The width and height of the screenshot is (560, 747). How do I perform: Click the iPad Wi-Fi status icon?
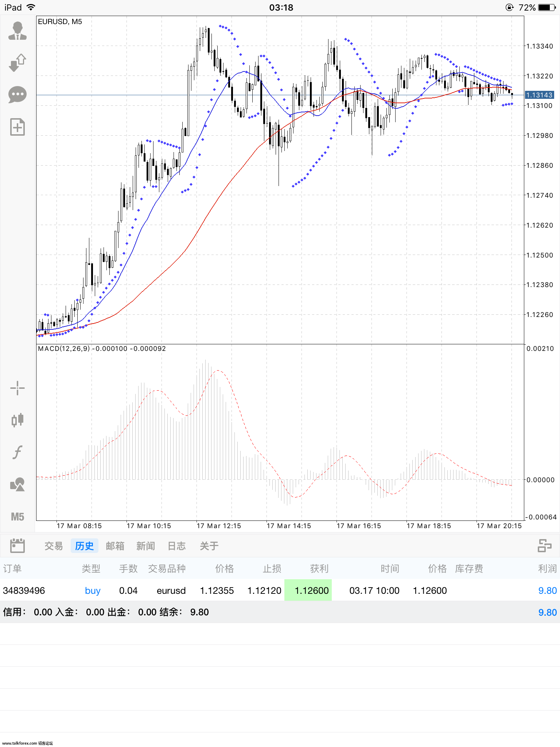point(31,7)
